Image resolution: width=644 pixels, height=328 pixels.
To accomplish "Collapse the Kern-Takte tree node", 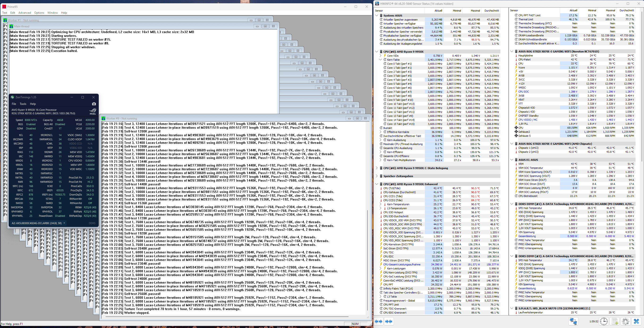I will click(x=380, y=60).
